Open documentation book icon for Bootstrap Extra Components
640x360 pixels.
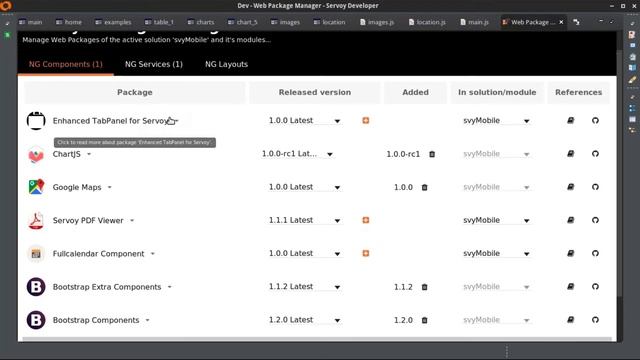pyautogui.click(x=571, y=287)
